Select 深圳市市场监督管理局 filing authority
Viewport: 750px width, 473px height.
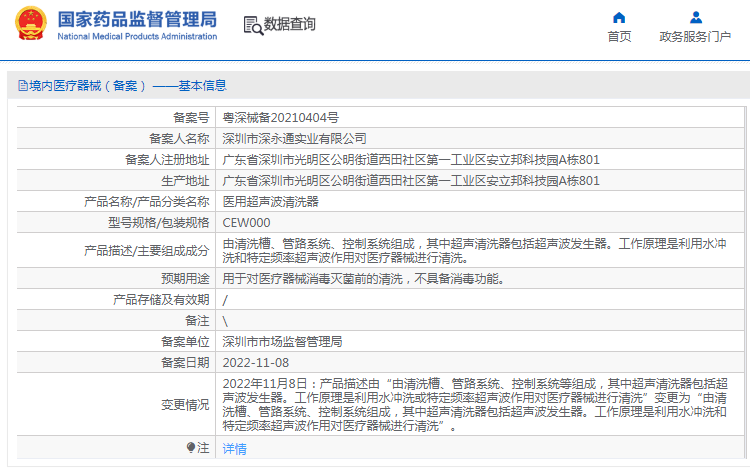click(x=282, y=342)
